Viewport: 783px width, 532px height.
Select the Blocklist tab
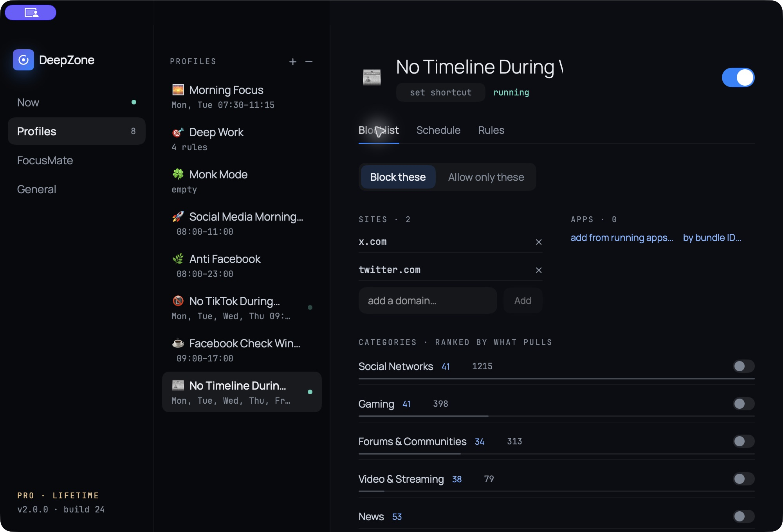[x=379, y=130]
